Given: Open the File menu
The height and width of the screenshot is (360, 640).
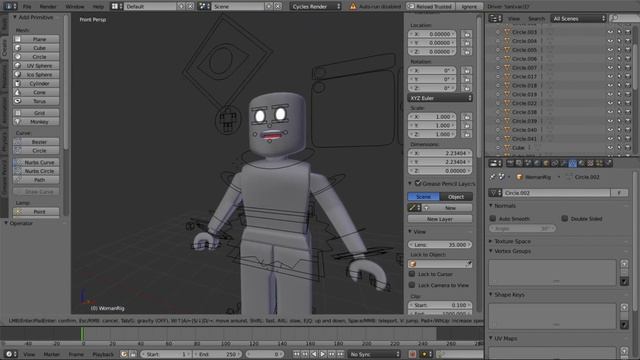Looking at the screenshot, I should [27, 7].
